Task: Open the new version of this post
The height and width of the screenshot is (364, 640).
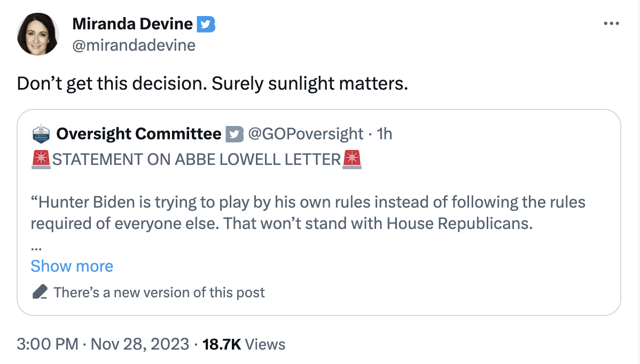Action: coord(159,292)
